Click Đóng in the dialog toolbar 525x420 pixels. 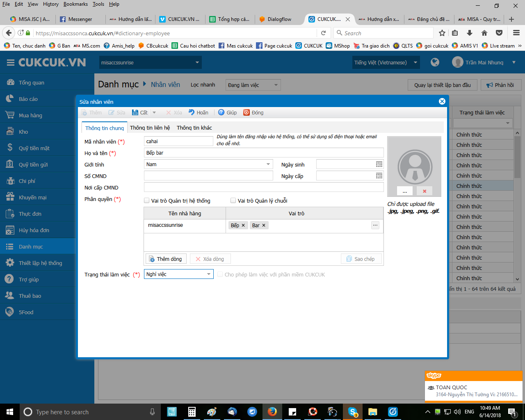pos(253,112)
